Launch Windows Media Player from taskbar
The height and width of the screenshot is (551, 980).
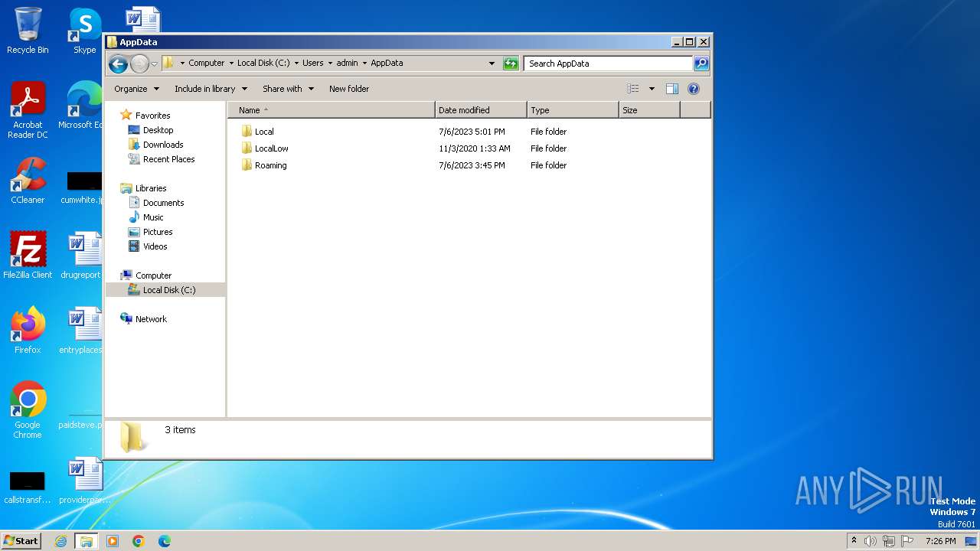coord(113,541)
